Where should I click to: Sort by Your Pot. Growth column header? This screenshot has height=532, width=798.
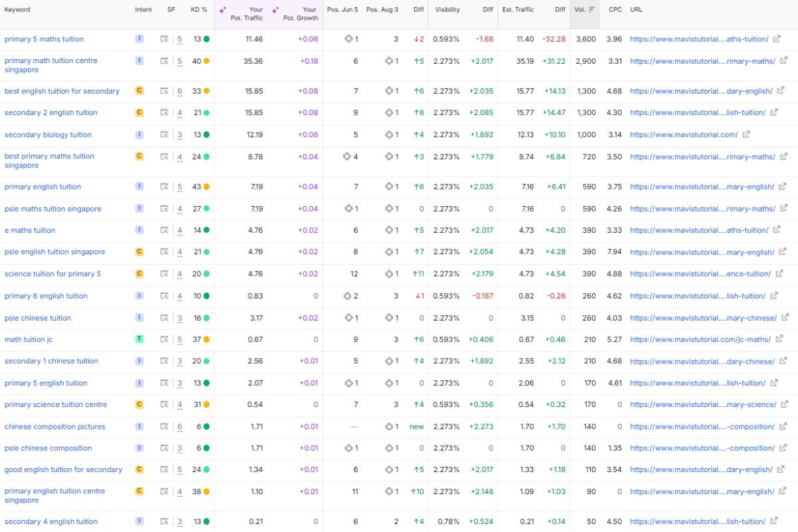tap(299, 14)
